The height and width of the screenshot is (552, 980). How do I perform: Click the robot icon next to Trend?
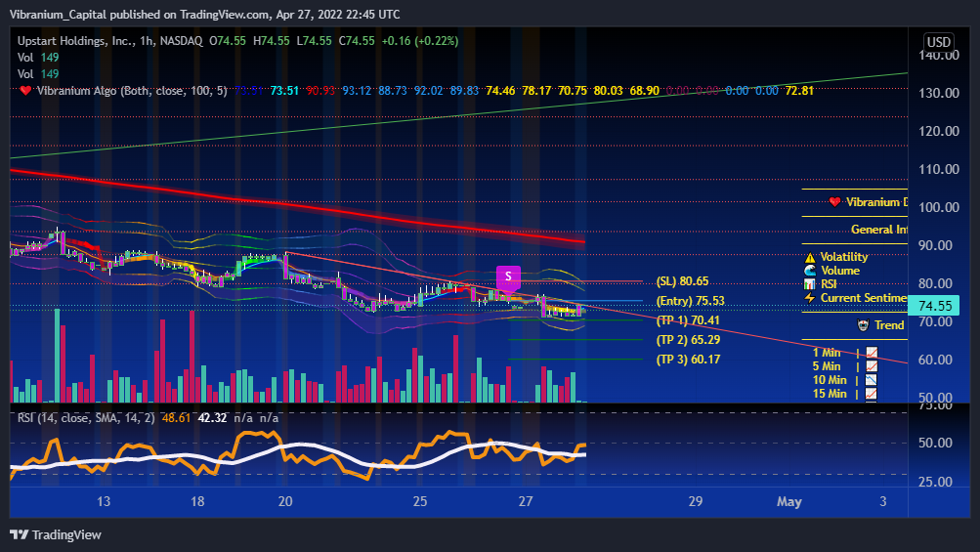(x=863, y=325)
